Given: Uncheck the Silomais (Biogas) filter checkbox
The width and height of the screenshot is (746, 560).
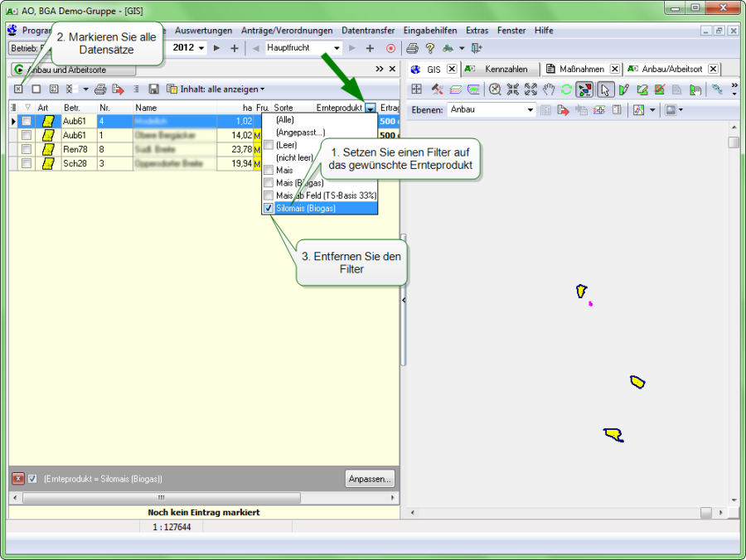Looking at the screenshot, I should (x=269, y=209).
